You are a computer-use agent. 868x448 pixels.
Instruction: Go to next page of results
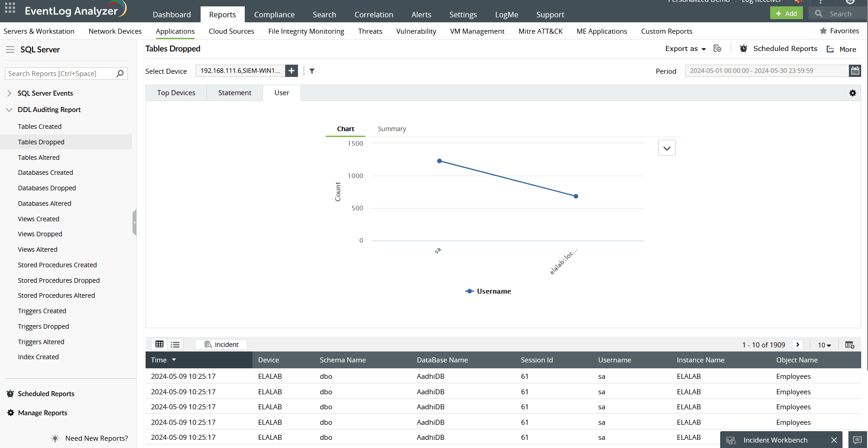point(798,345)
